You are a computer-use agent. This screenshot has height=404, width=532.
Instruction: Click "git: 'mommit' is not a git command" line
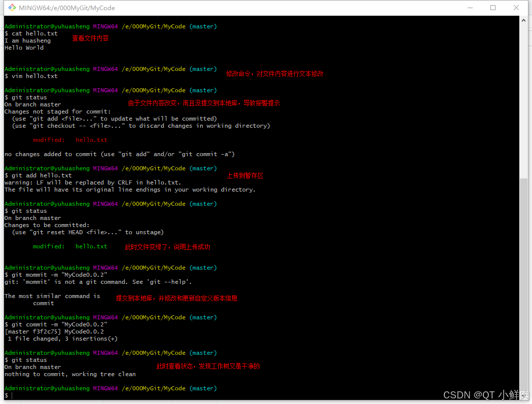[x=98, y=282]
